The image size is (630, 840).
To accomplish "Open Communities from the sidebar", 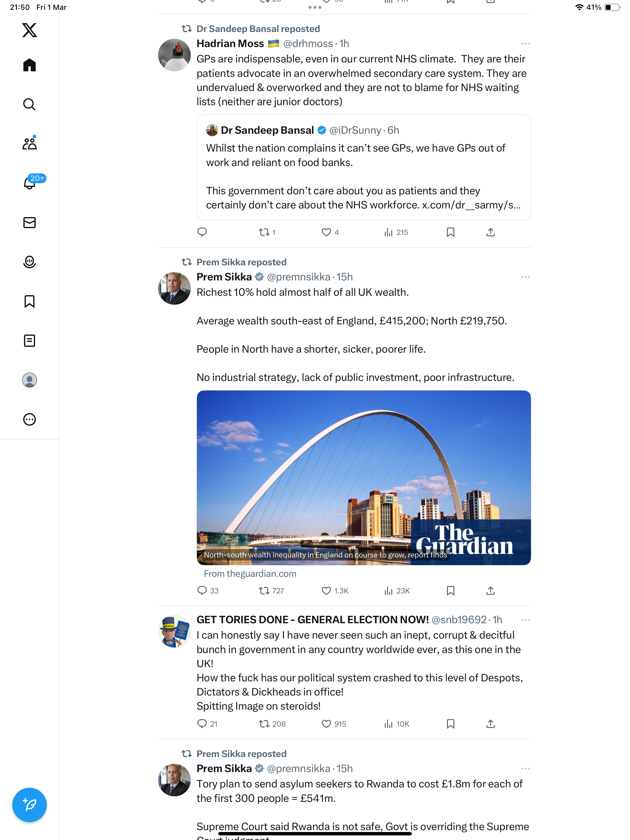I will pyautogui.click(x=29, y=143).
